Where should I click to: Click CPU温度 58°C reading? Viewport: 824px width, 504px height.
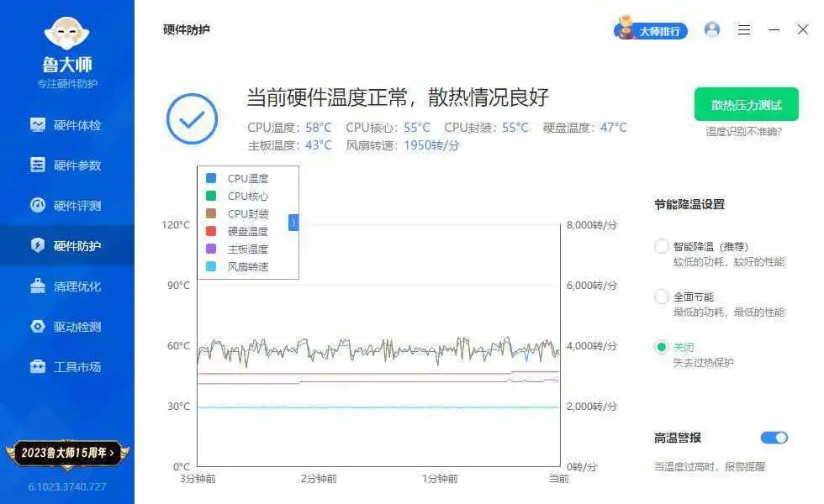[289, 128]
